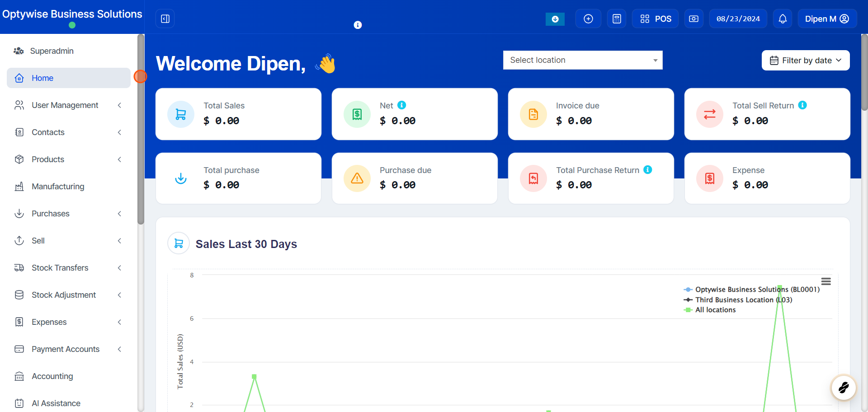Click the sidebar scrollbar thumb
Screen dimensions: 868x412
pyautogui.click(x=141, y=129)
